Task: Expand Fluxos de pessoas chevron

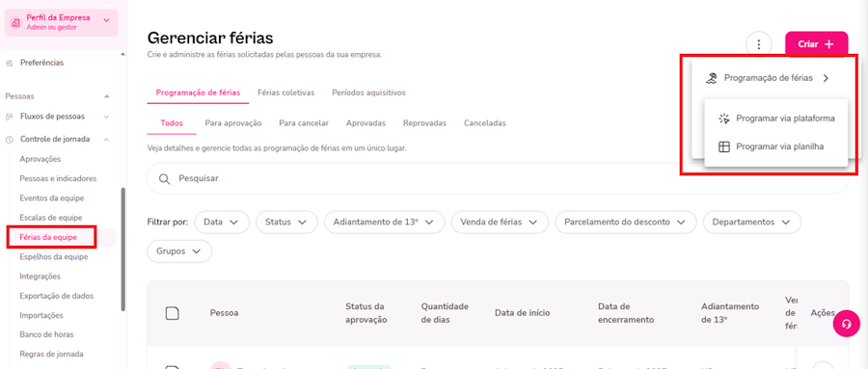Action: (107, 117)
